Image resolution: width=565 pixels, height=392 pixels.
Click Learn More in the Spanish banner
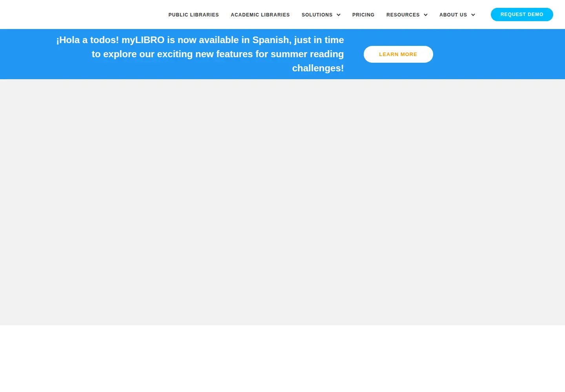click(398, 54)
